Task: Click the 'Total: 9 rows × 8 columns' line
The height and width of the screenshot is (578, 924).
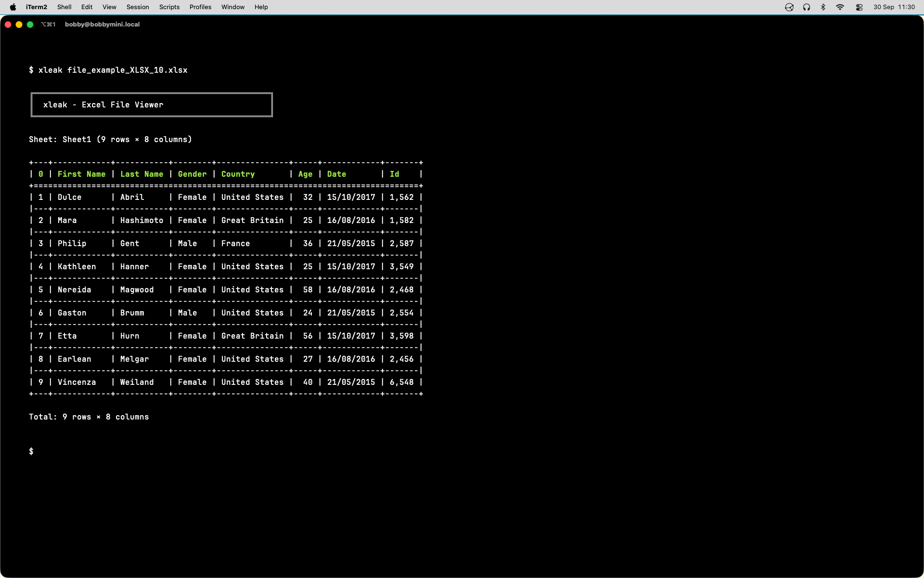Action: 89,417
